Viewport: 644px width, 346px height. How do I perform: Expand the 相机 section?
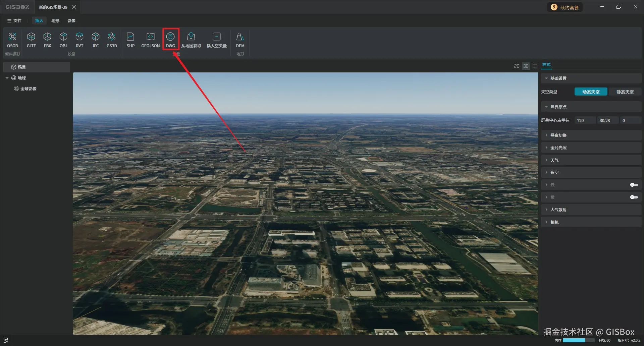(591, 222)
